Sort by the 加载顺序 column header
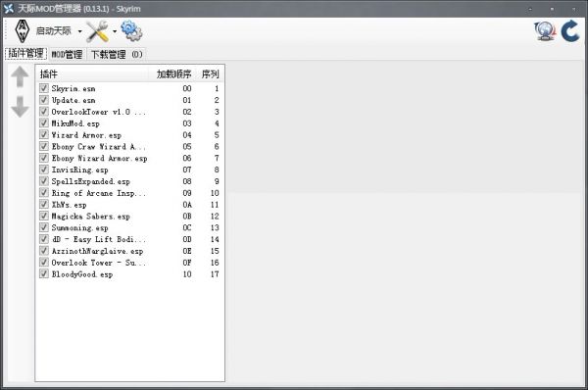This screenshot has height=390, width=588. 174,74
